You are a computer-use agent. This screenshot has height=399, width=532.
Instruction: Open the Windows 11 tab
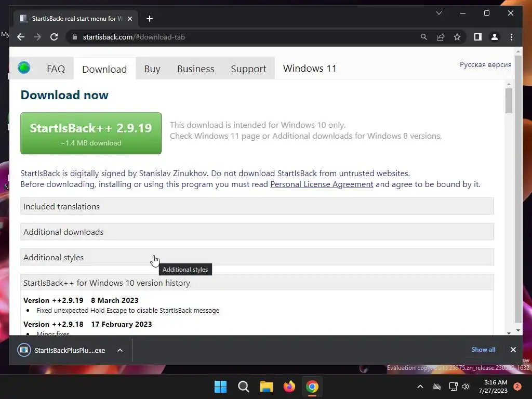coord(310,69)
